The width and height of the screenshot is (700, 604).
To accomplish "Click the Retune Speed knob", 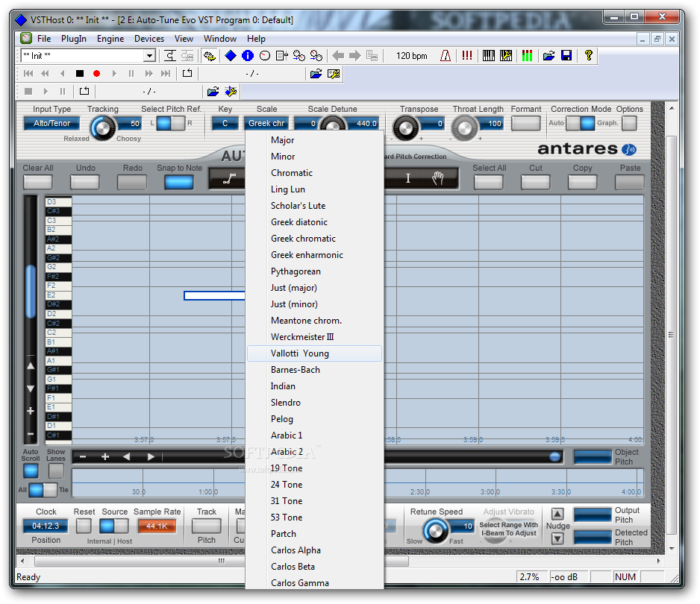I will coord(435,530).
